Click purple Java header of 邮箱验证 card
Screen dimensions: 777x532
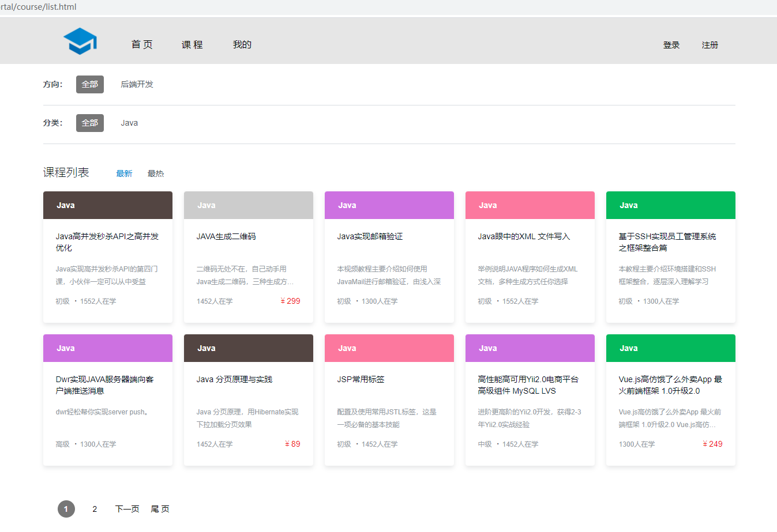(x=389, y=205)
